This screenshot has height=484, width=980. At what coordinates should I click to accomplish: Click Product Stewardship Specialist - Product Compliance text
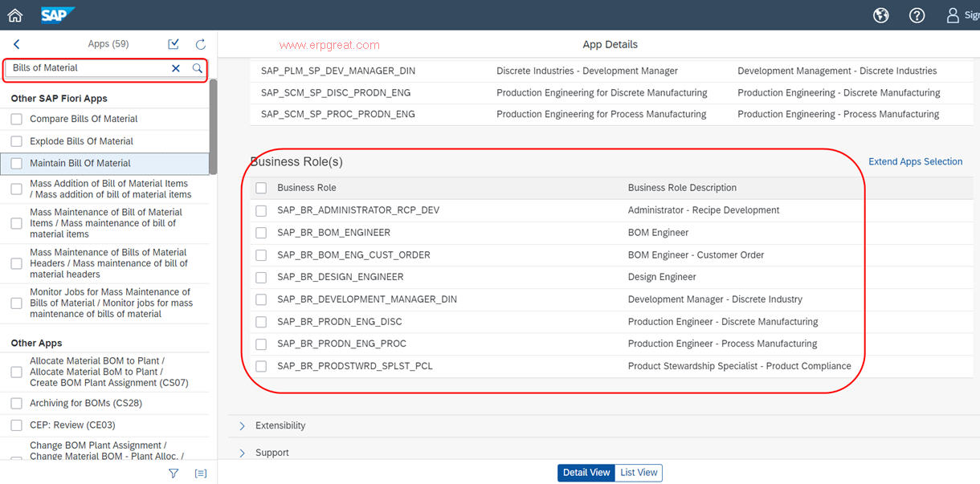[x=739, y=366]
